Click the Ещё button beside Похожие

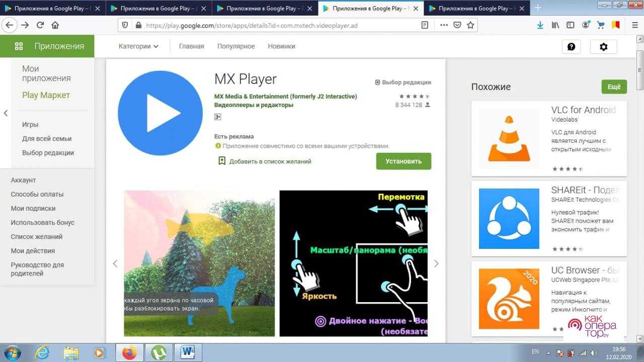[614, 86]
